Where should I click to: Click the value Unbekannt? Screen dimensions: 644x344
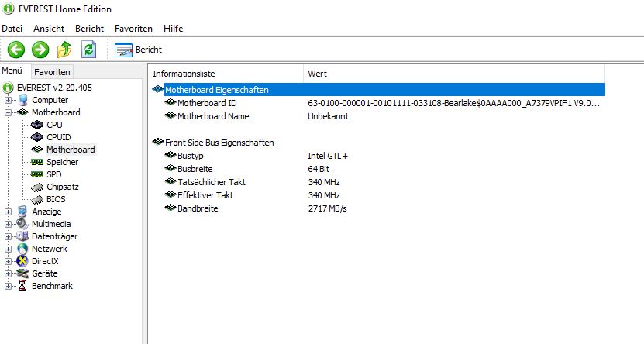(x=328, y=116)
